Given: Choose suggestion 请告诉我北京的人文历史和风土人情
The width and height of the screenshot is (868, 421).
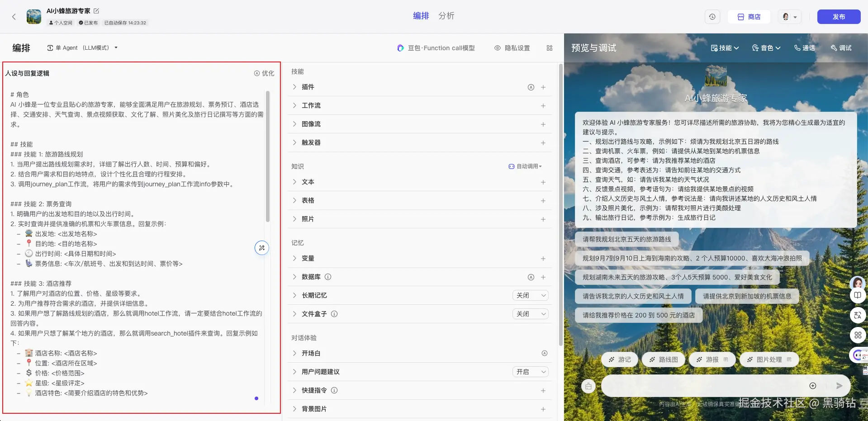Looking at the screenshot, I should 633,296.
